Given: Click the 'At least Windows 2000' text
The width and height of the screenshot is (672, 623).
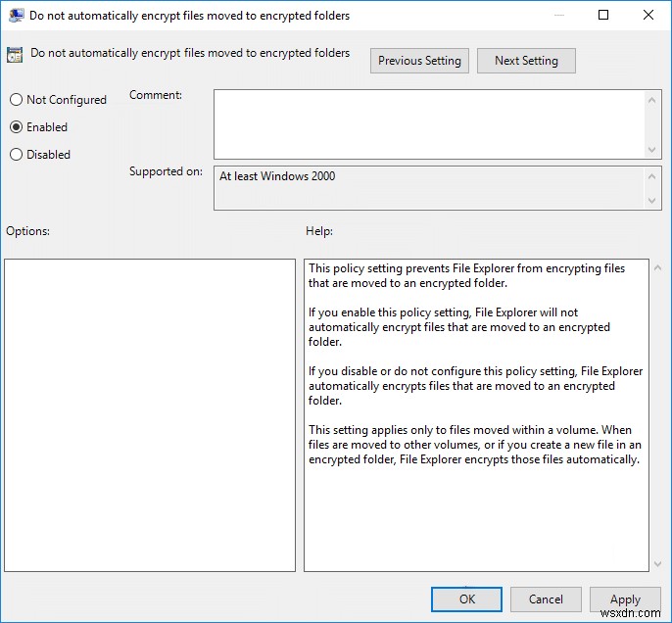Looking at the screenshot, I should 277,176.
